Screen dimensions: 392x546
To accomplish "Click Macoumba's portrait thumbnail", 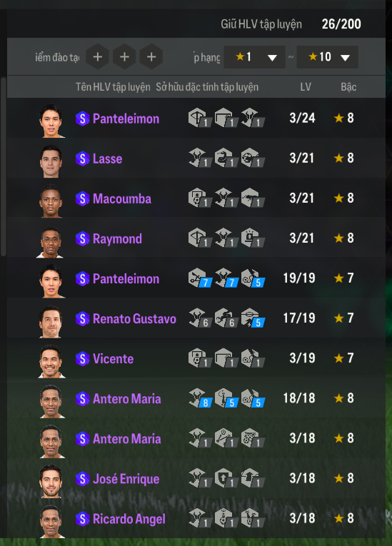I will [x=51, y=201].
